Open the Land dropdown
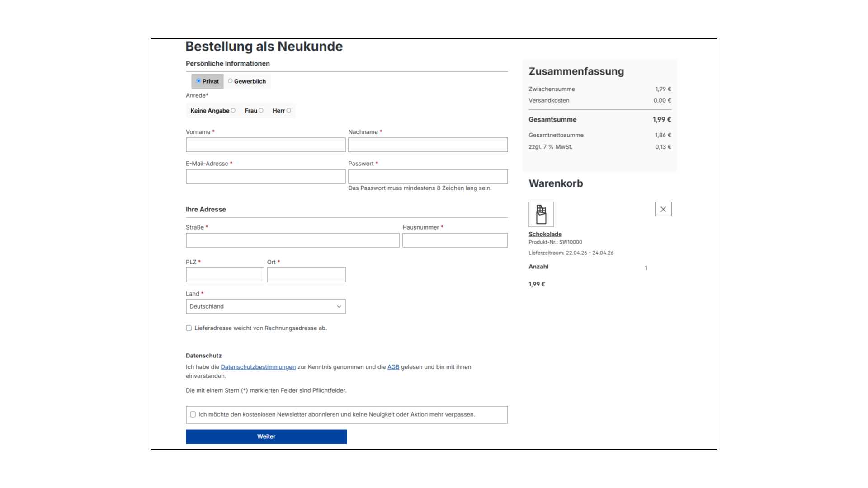Viewport: 868px width, 488px height. [x=265, y=306]
